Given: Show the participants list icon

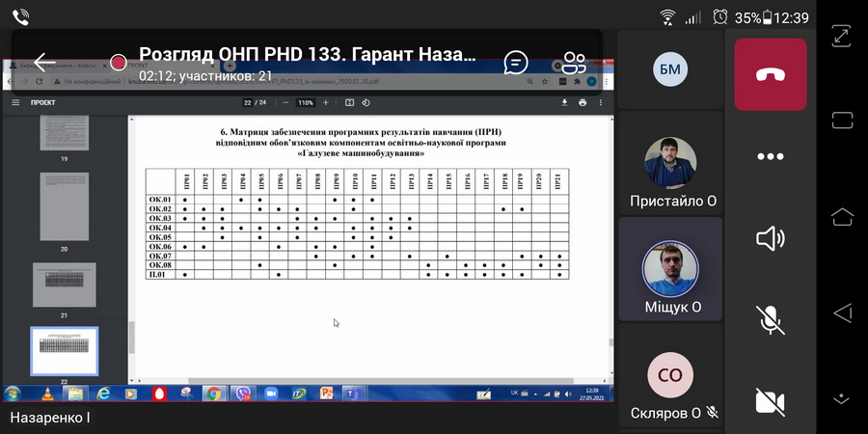Looking at the screenshot, I should [x=575, y=64].
